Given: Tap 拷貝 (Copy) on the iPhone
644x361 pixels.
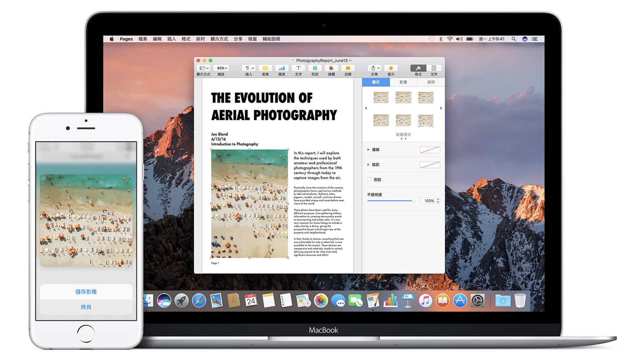Looking at the screenshot, I should coord(86,307).
